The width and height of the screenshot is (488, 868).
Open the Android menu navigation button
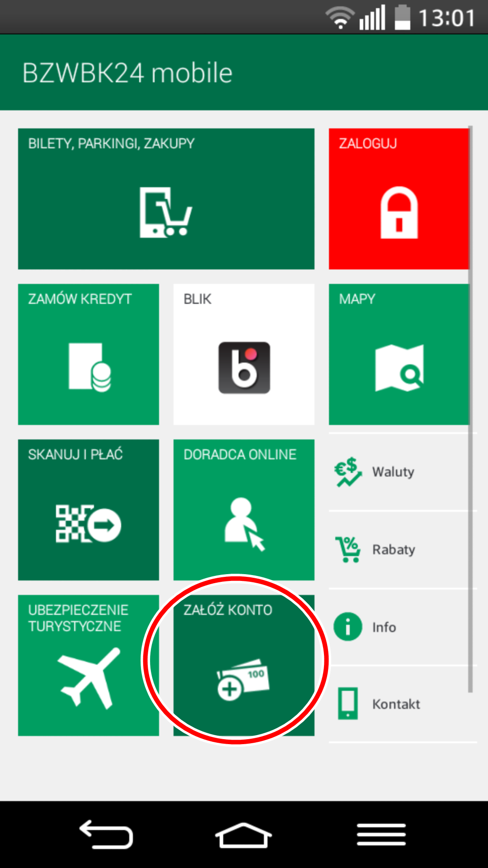pos(381,834)
